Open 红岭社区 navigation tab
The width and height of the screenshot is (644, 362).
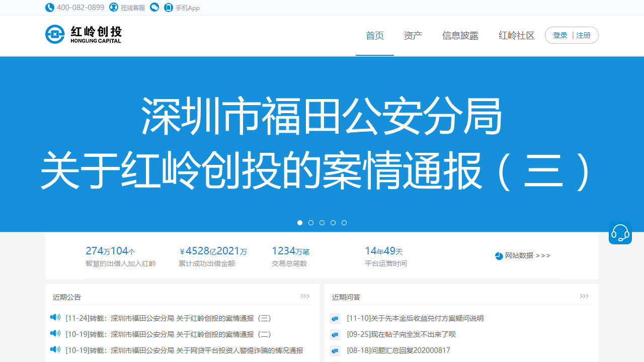[517, 36]
